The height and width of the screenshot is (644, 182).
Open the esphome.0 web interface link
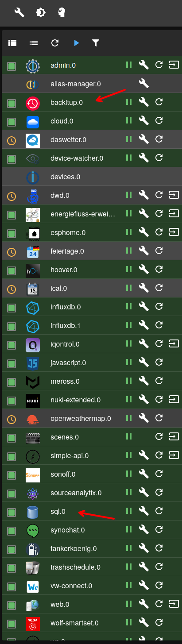click(174, 232)
